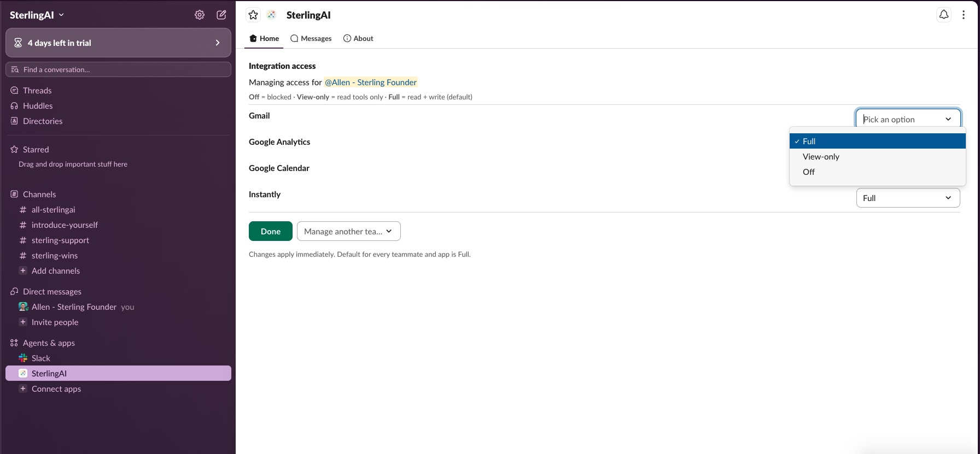Viewport: 980px width, 454px height.
Task: Open the Manage another teammate dropdown
Action: (x=349, y=231)
